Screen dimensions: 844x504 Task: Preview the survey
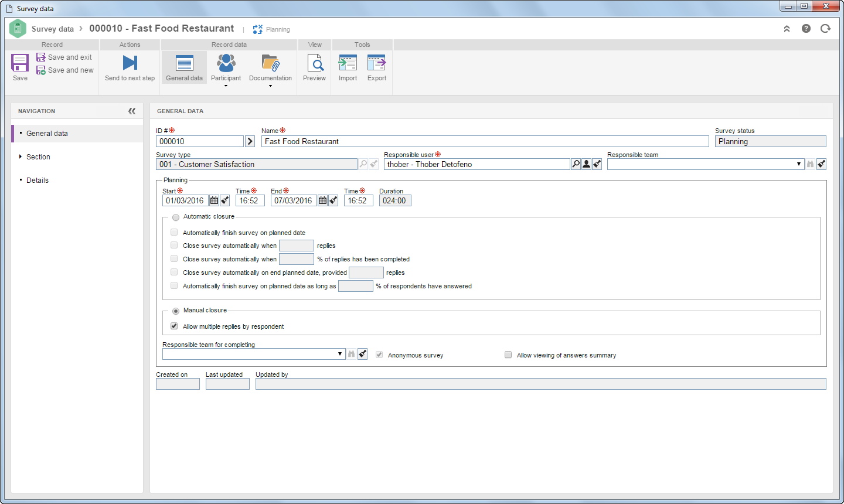(315, 67)
